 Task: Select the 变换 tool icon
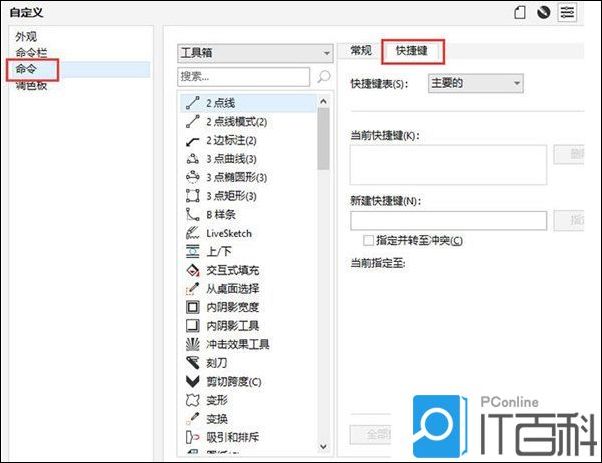click(192, 418)
